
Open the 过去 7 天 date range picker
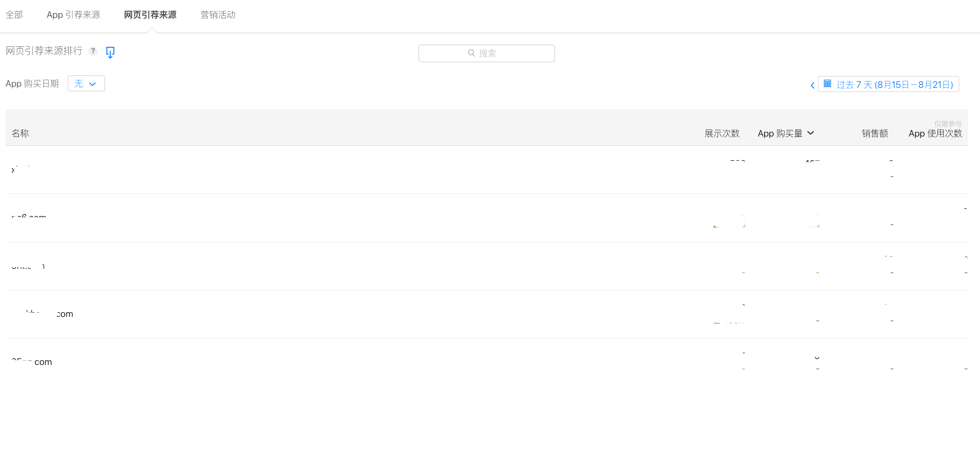tap(888, 84)
